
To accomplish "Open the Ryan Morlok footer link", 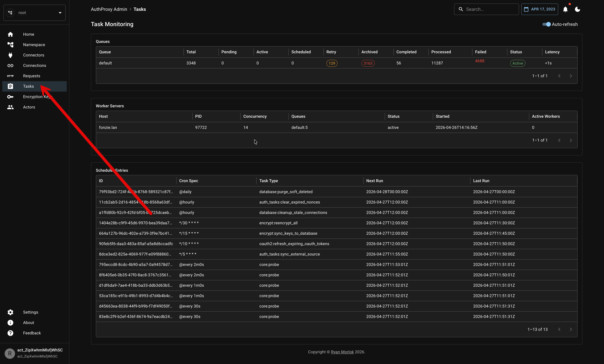I will pyautogui.click(x=342, y=352).
